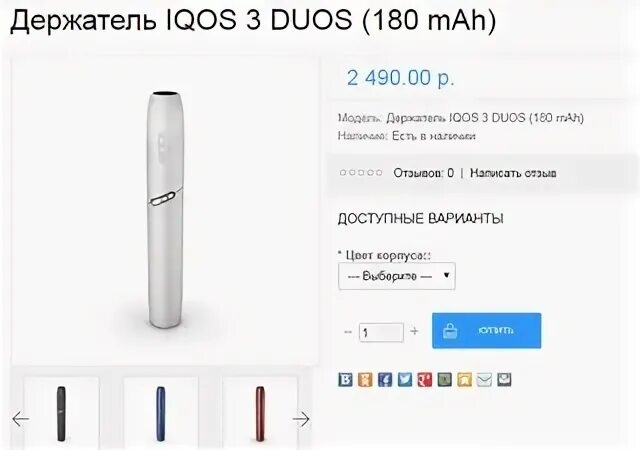640x450 pixels.
Task: Open the Написать отзыв review link
Action: (513, 173)
